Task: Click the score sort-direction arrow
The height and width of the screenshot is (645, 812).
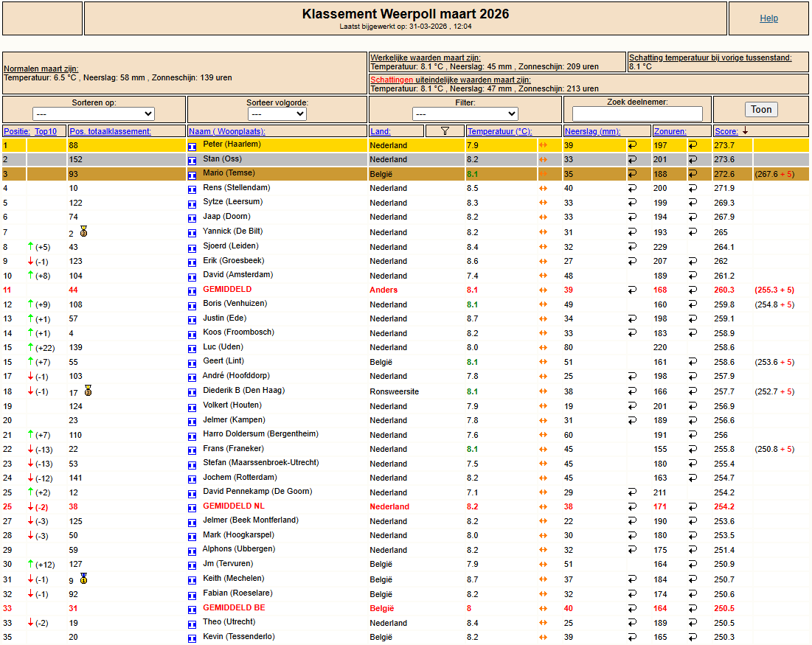Action: [x=745, y=131]
